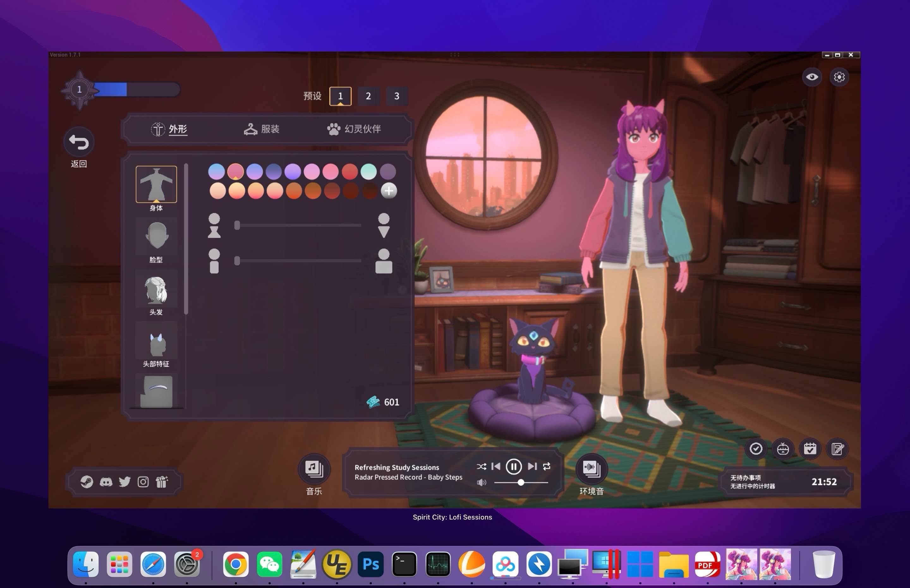
Task: Open the to-do checkmark tool
Action: click(756, 449)
